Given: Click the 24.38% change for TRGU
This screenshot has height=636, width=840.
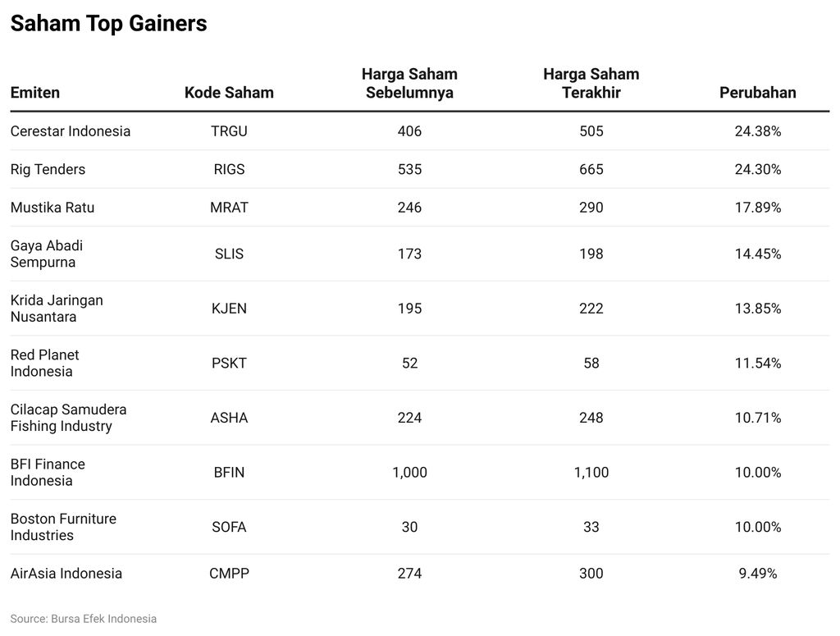Looking at the screenshot, I should pyautogui.click(x=757, y=131).
